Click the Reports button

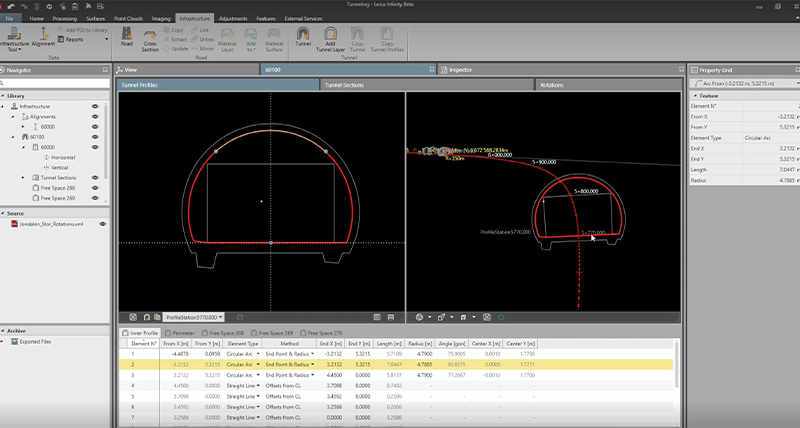(73, 39)
